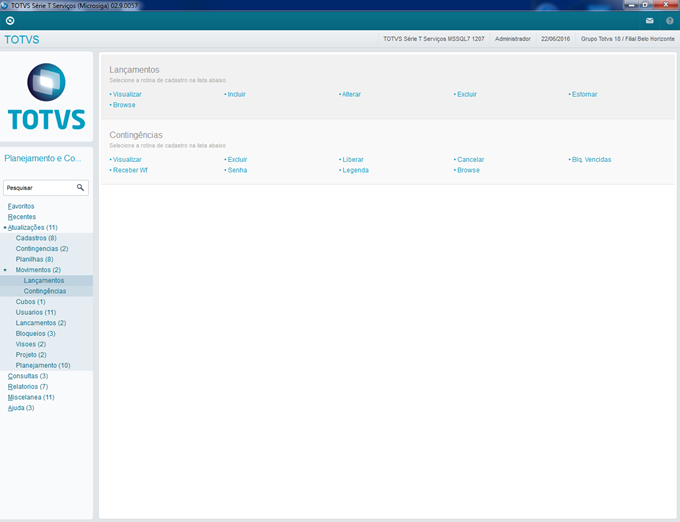The height and width of the screenshot is (522, 680).
Task: Click Alterar link in Lançamentos
Action: 351,95
